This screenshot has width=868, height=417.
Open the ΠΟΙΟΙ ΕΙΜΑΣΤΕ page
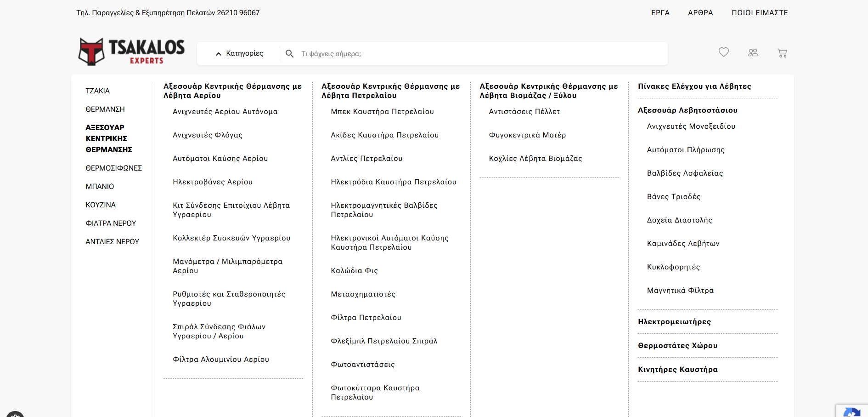pos(760,13)
